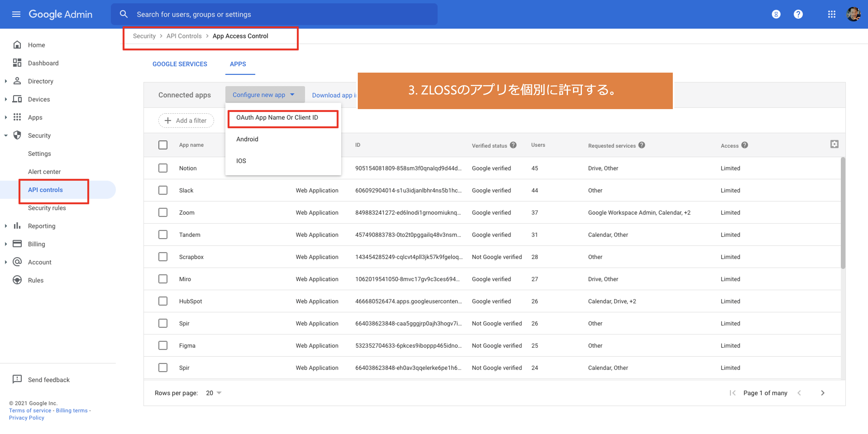Image resolution: width=868 pixels, height=434 pixels.
Task: Expand the Devices section arrow
Action: click(x=6, y=100)
